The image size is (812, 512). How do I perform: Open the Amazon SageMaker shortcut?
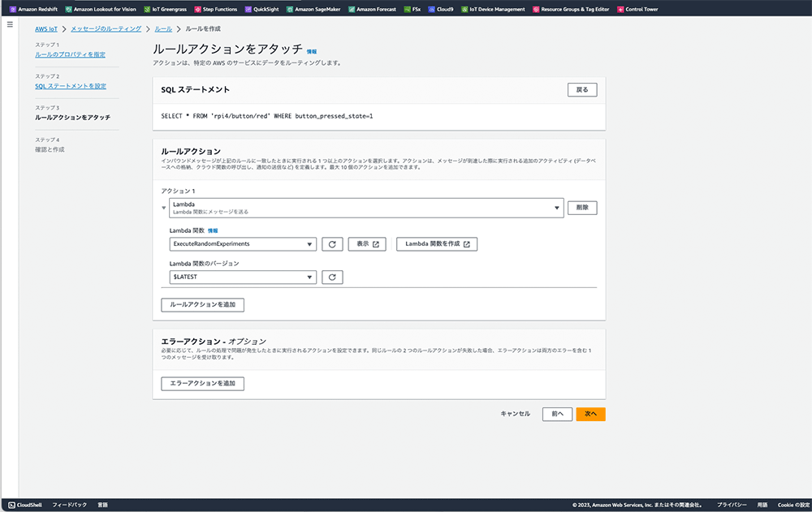click(313, 9)
